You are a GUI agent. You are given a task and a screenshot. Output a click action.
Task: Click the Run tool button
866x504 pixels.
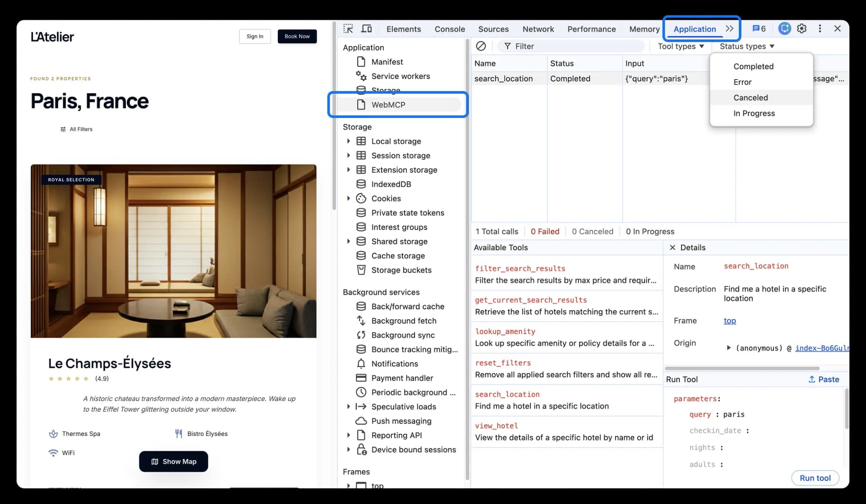[x=815, y=478]
